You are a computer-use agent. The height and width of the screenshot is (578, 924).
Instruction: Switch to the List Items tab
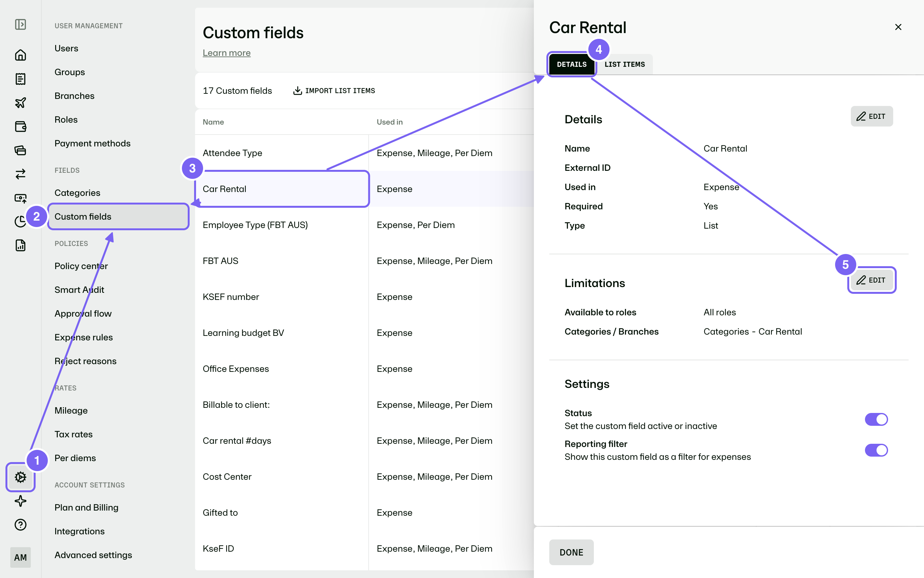625,64
